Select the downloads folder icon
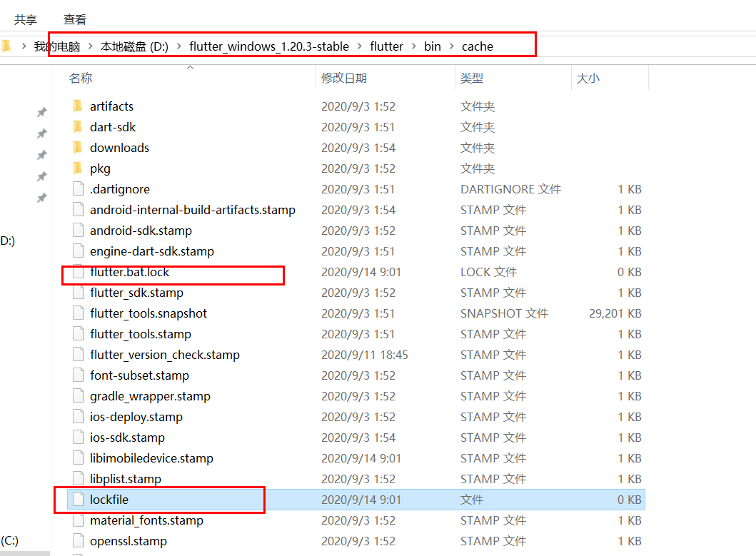 pos(78,147)
